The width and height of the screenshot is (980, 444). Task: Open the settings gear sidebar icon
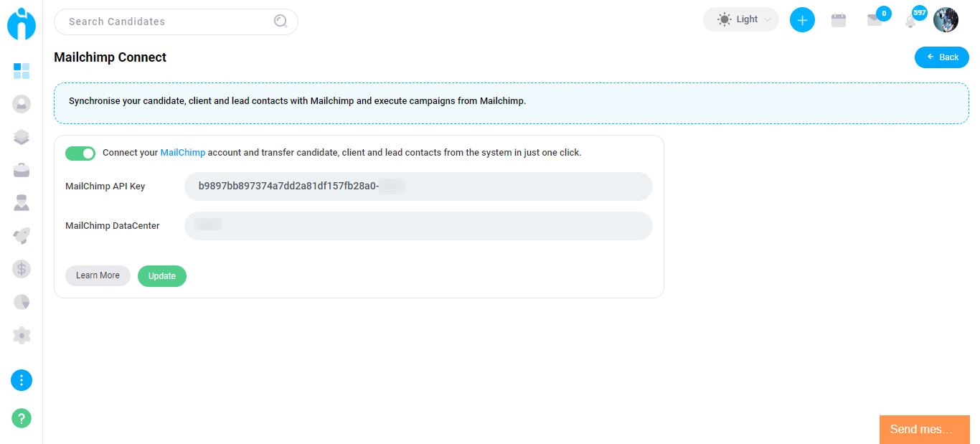click(22, 335)
